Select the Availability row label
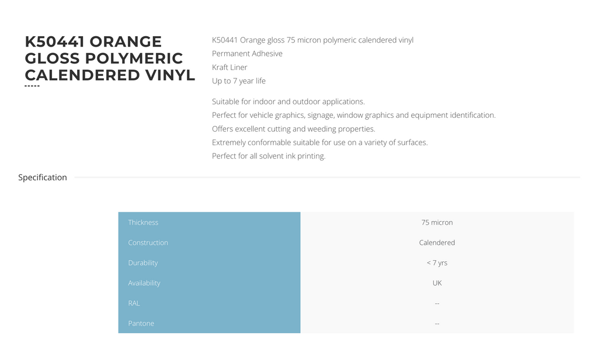 click(144, 283)
